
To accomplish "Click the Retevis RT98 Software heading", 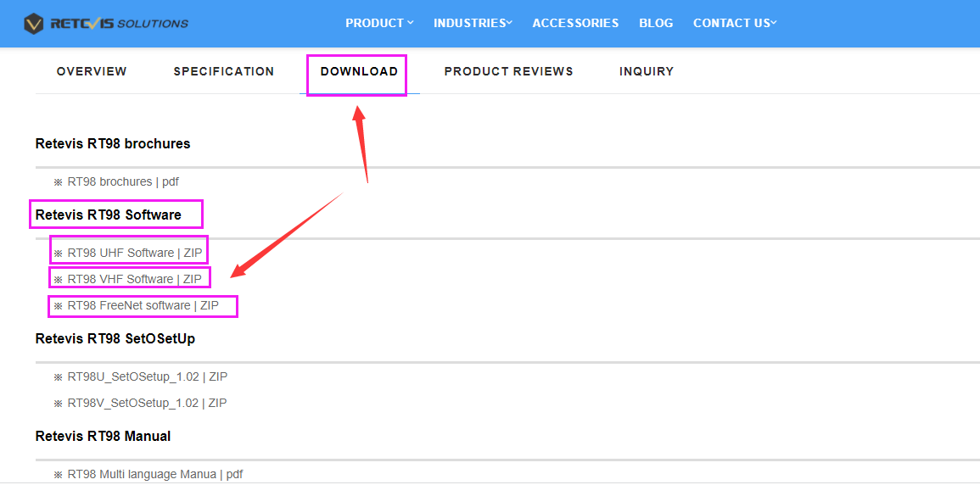I will click(x=109, y=215).
